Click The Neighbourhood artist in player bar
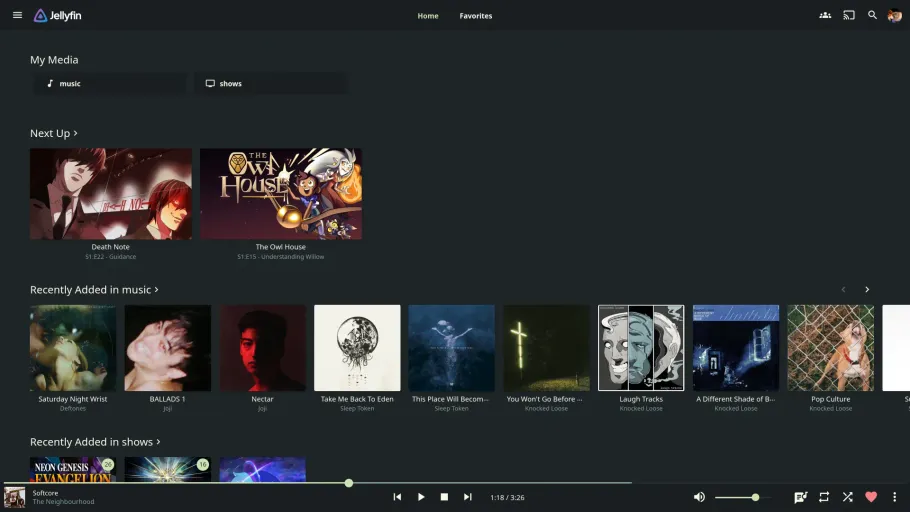The width and height of the screenshot is (910, 512). (63, 502)
